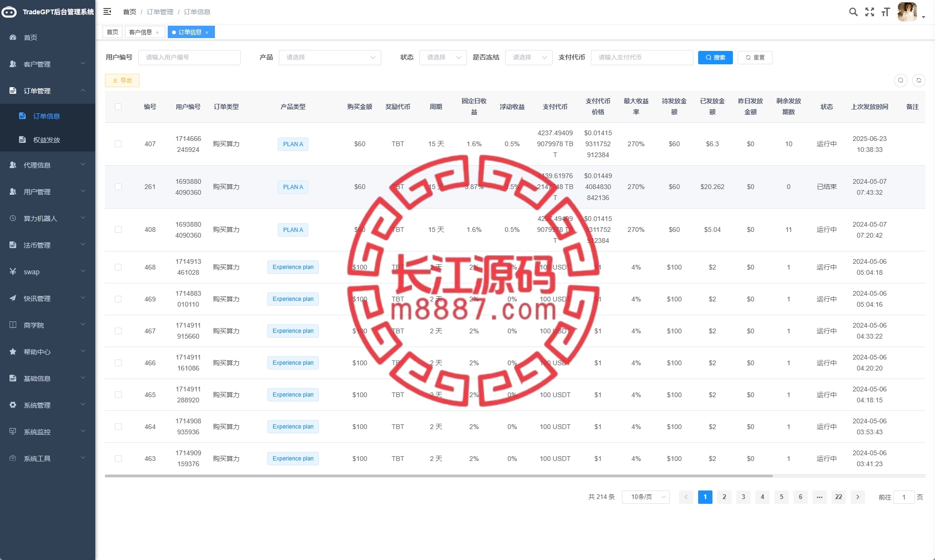This screenshot has height=560, width=935.
Task: Close the 订单信息 tab
Action: pyautogui.click(x=207, y=32)
